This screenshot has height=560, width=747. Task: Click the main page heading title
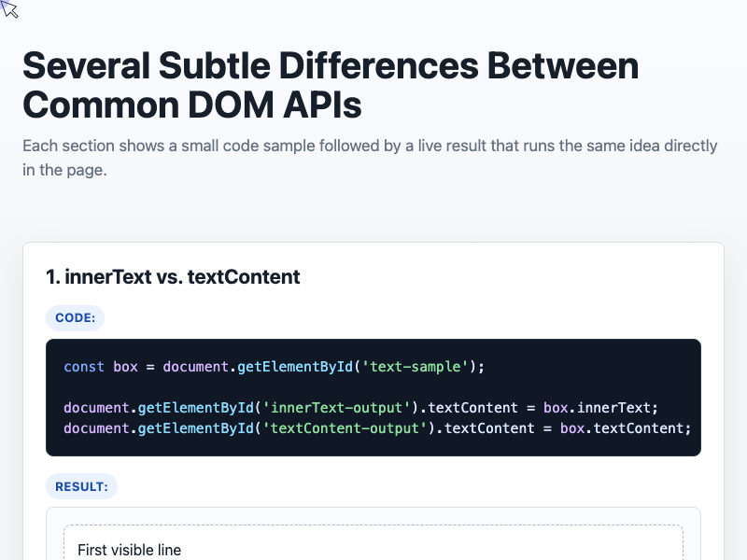click(x=331, y=85)
